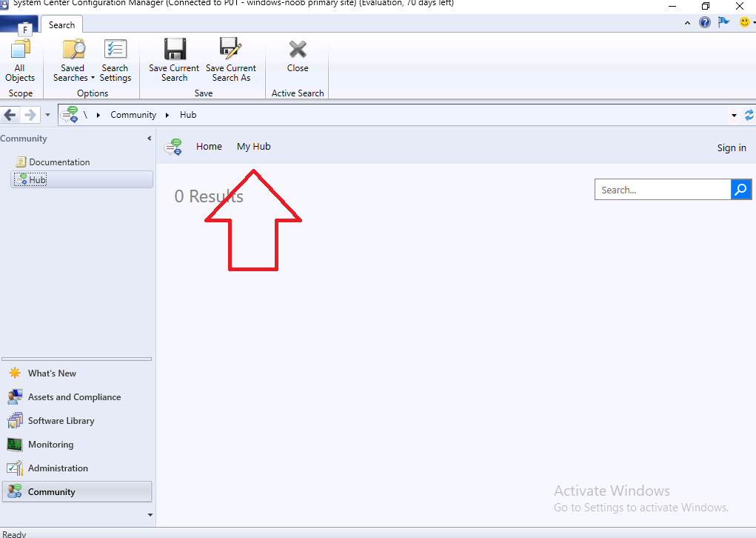Click Community in the breadcrumb
This screenshot has height=538, width=756.
(133, 115)
